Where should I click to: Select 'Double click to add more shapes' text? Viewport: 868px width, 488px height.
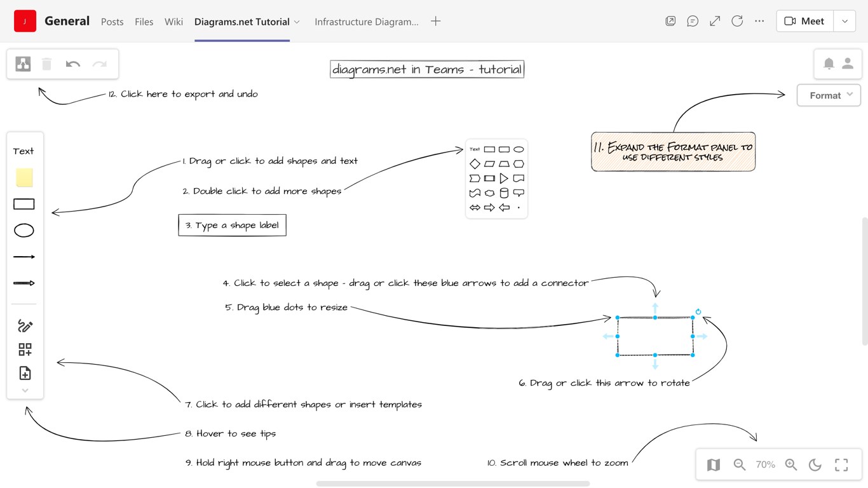tap(262, 191)
